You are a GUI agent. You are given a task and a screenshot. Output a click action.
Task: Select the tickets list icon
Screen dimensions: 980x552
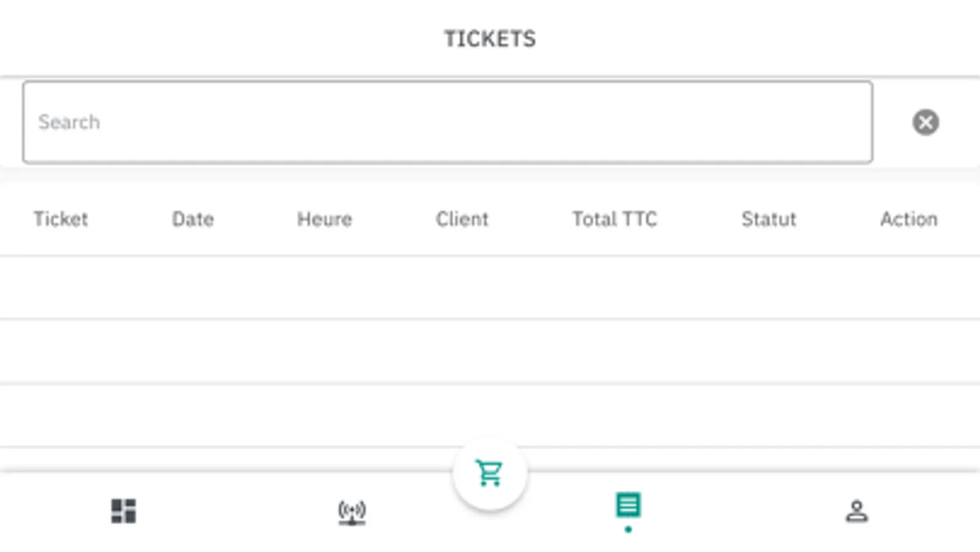pos(628,505)
